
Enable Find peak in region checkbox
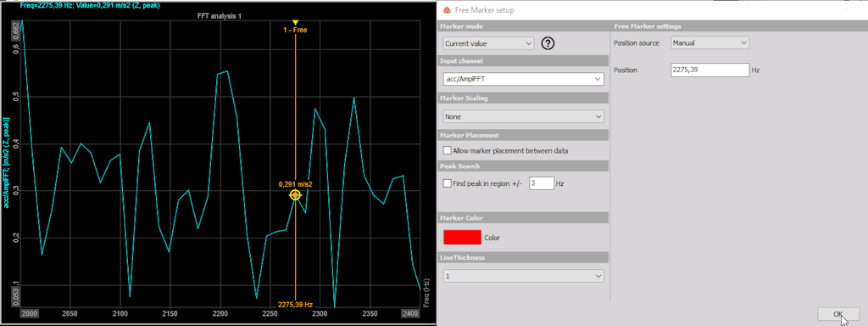(448, 183)
